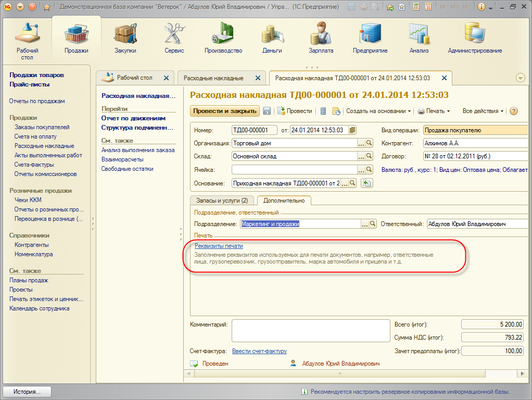Click fill-by-basis green arrow button

pyautogui.click(x=366, y=183)
